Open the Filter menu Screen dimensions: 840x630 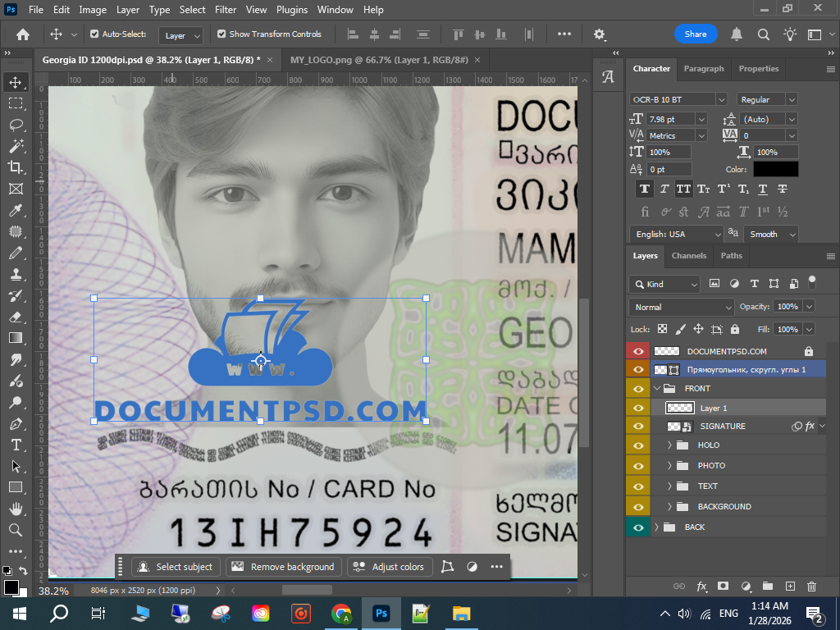tap(225, 10)
